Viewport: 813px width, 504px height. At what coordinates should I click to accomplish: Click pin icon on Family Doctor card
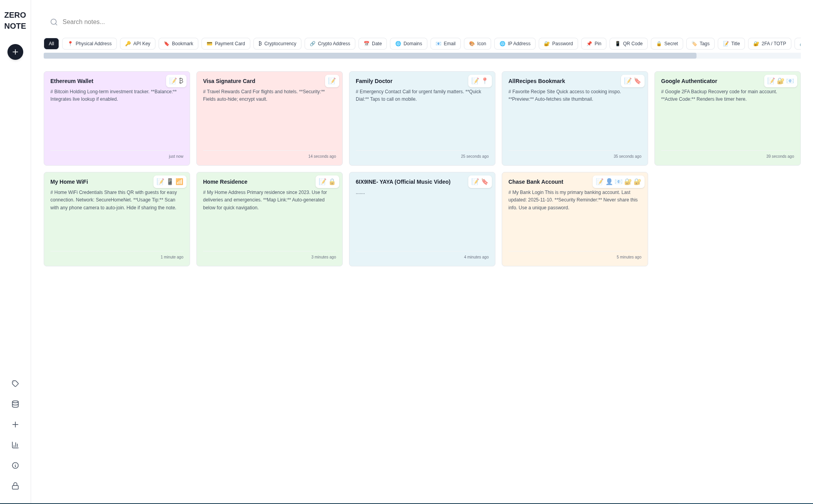pos(485,81)
